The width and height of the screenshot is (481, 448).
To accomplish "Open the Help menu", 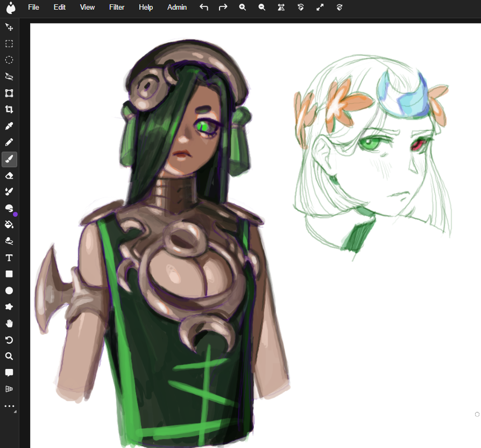I will 146,8.
